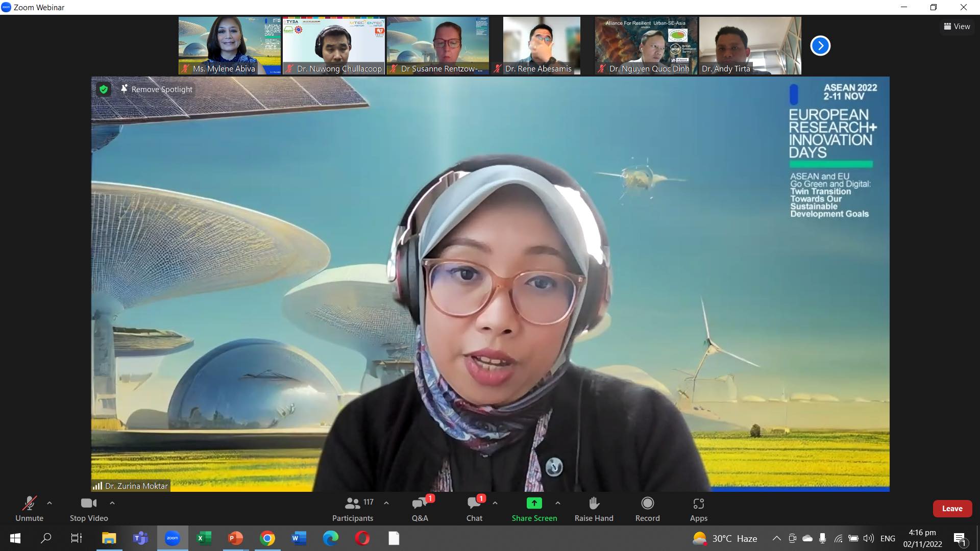980x551 pixels.
Task: Stop Video camera button
Action: click(89, 509)
